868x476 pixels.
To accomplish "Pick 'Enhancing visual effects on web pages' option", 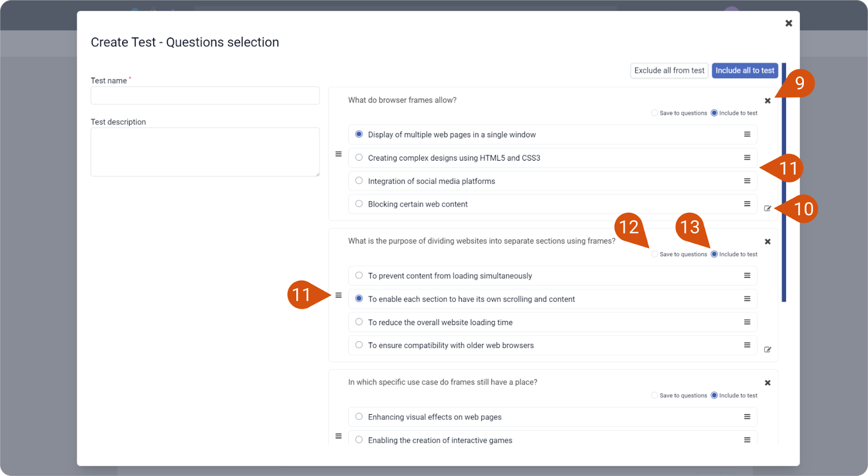I will (x=359, y=417).
